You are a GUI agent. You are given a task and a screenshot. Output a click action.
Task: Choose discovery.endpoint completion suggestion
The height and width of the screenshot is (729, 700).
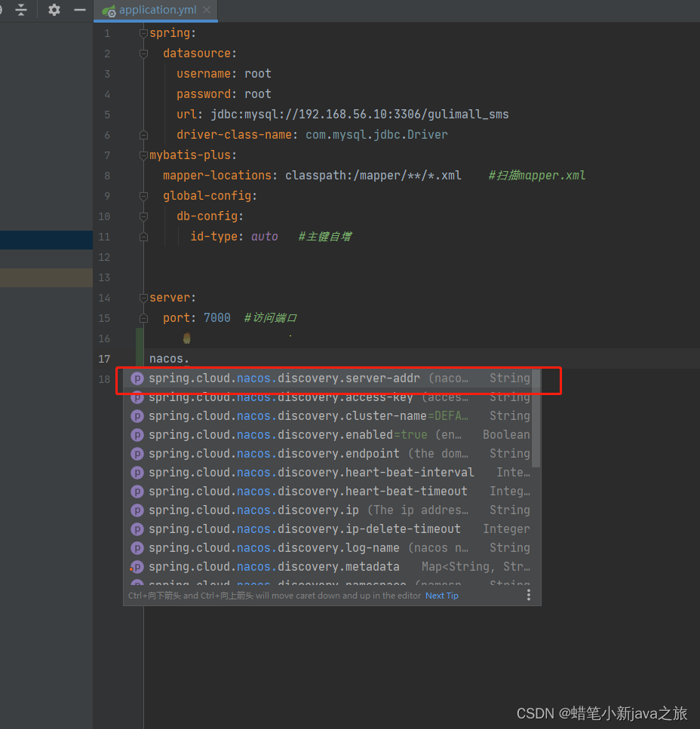click(x=328, y=454)
